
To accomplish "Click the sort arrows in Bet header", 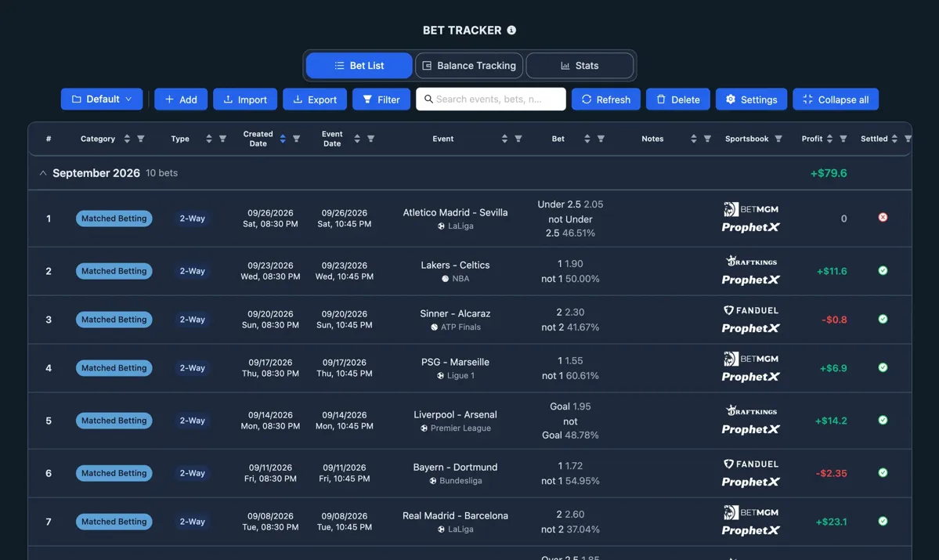I will coord(587,139).
